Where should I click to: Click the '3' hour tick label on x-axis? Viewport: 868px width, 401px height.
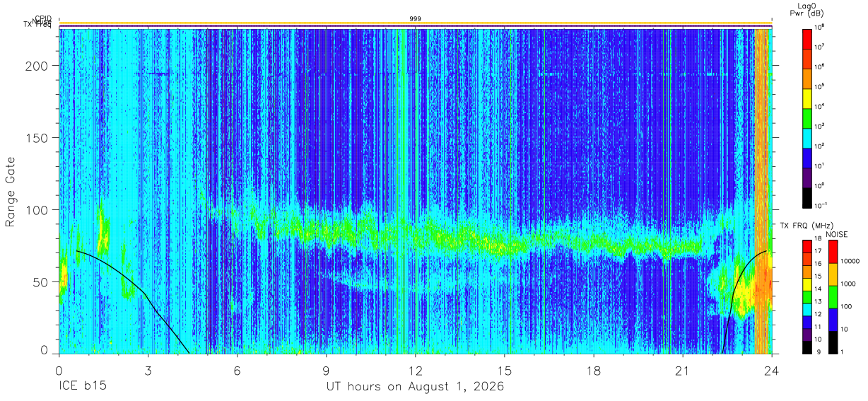[x=148, y=370]
